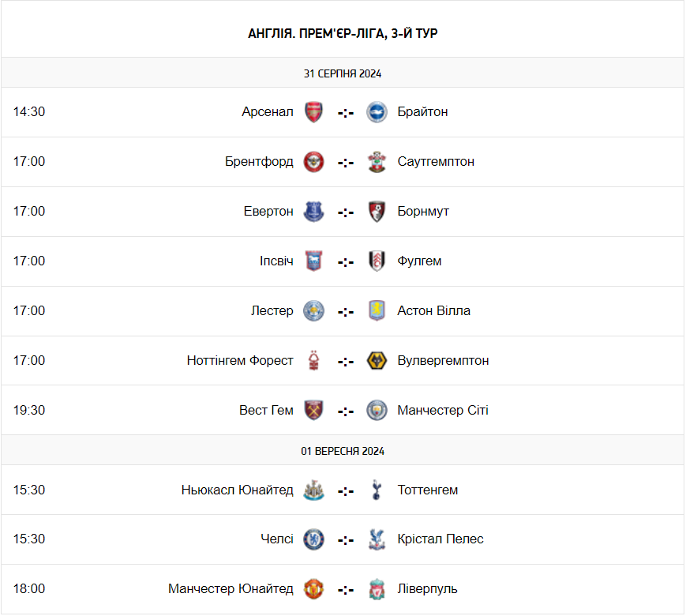This screenshot has height=616, width=686.
Task: Click the Southampton club badge
Action: (377, 162)
